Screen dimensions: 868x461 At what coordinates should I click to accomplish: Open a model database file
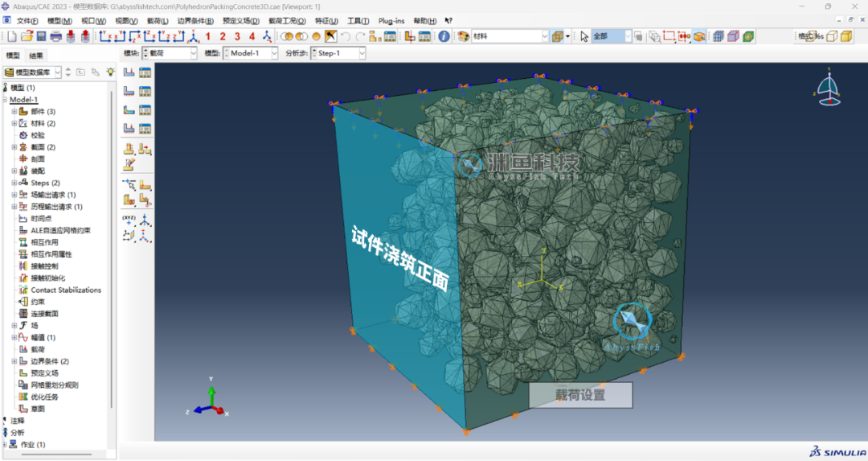coord(27,36)
